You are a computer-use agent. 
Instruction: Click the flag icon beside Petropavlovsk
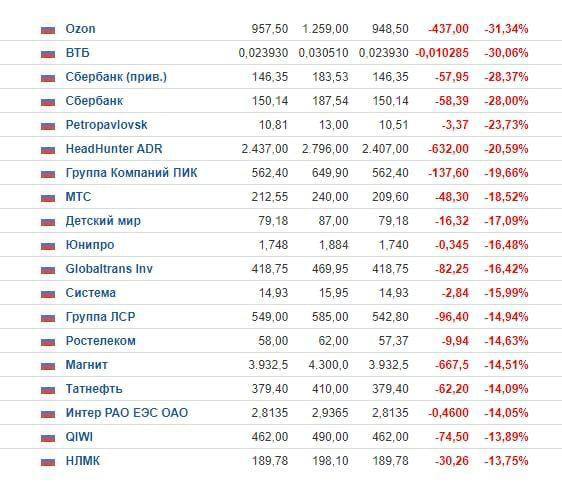[x=48, y=126]
